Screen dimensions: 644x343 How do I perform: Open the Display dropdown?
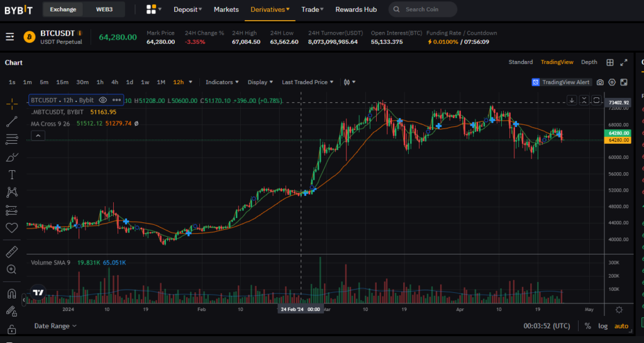point(260,82)
